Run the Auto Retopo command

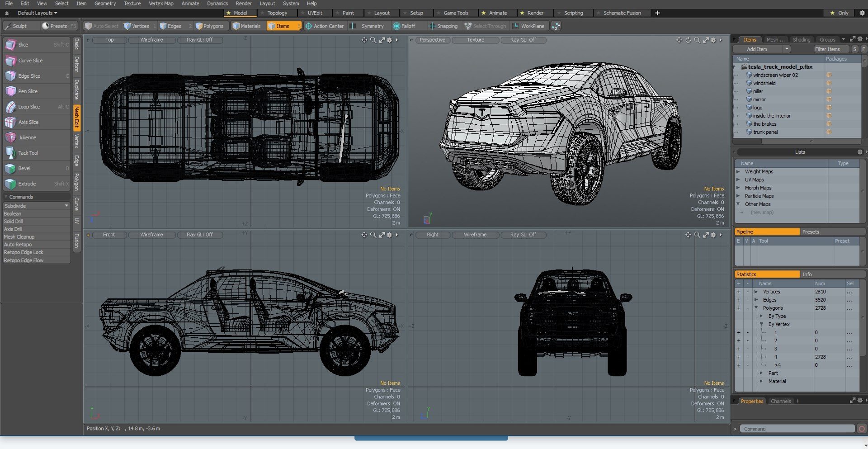point(36,245)
